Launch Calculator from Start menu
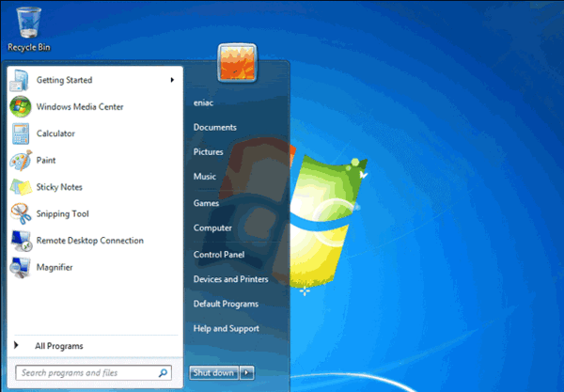564x392 pixels. coord(95,133)
